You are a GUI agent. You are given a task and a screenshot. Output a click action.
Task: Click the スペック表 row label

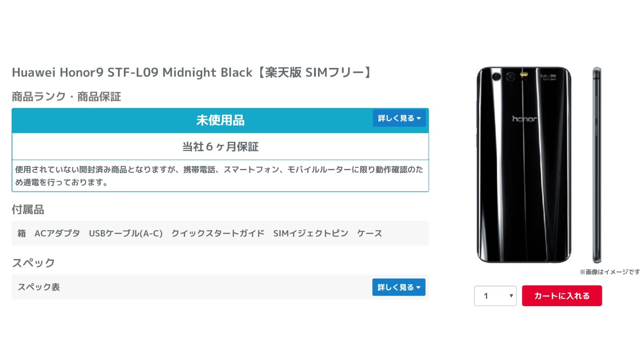(39, 288)
